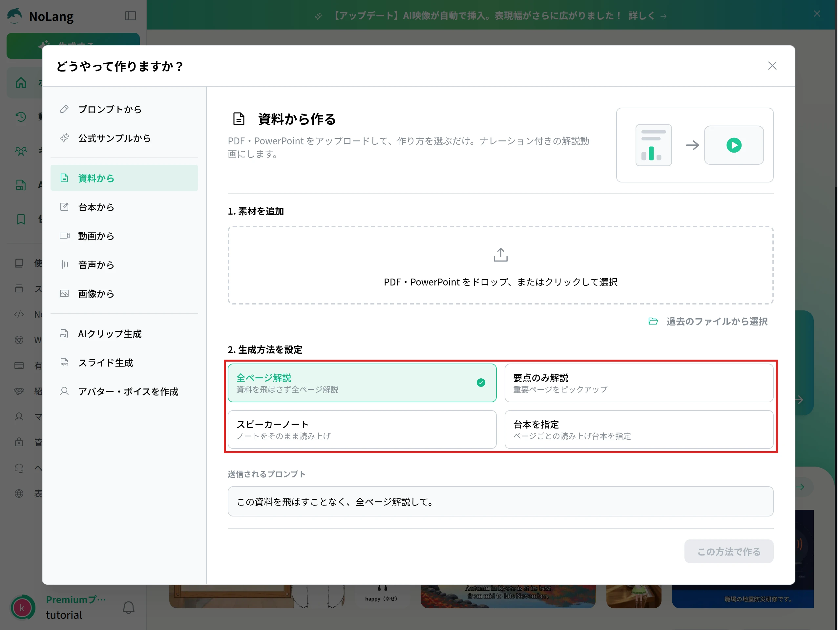Select 台本を指定 generation method
Viewport: 840px width, 630px height.
(639, 430)
